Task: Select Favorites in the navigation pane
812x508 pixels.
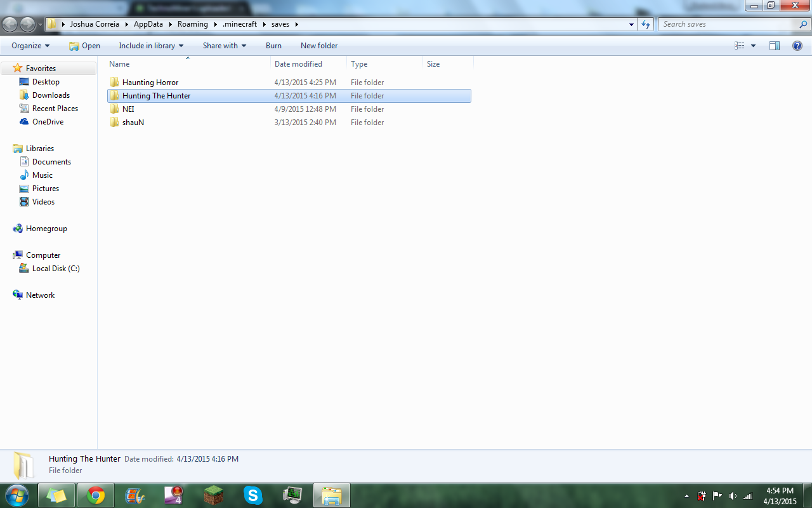Action: point(41,69)
